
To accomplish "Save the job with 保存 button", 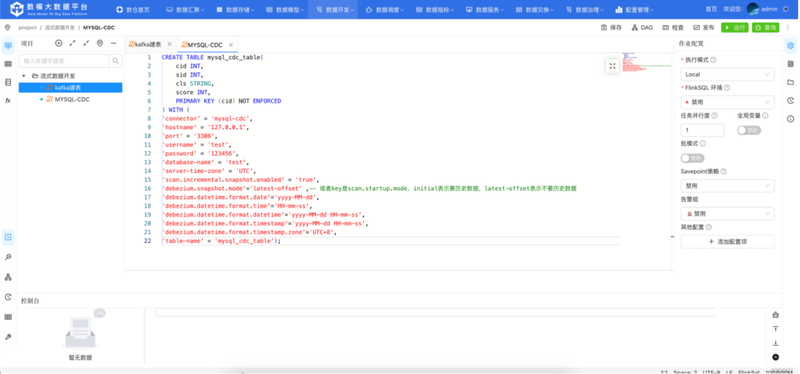I will 611,28.
